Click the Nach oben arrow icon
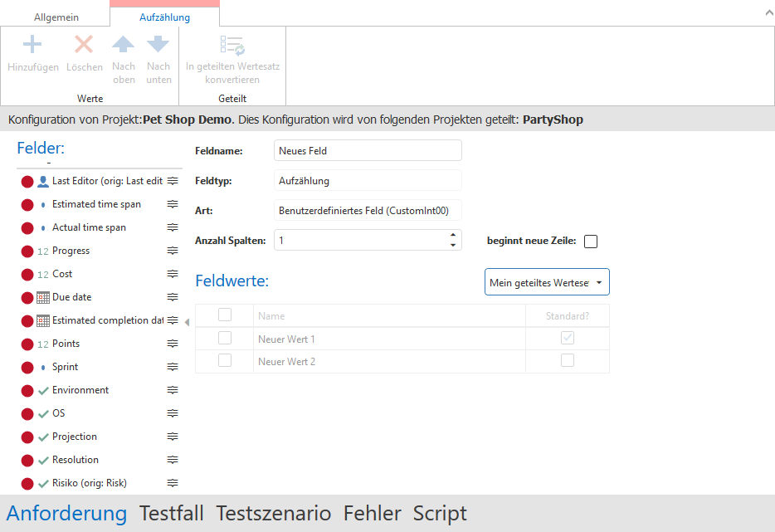775x532 pixels. pos(124,45)
